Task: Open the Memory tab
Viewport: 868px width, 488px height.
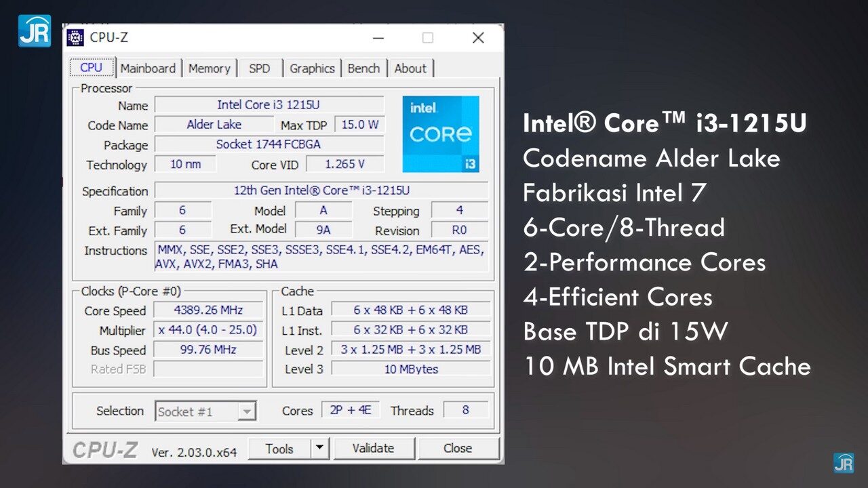Action: tap(209, 68)
